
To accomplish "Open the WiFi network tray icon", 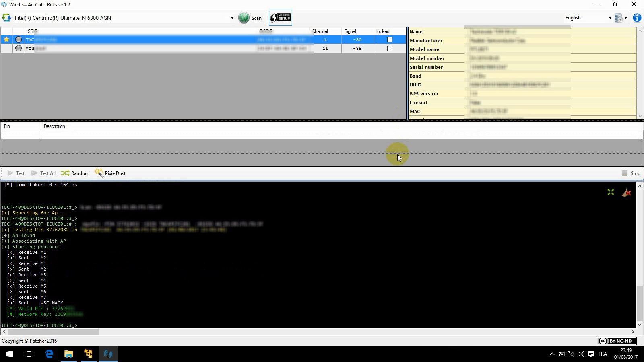I will 571,354.
